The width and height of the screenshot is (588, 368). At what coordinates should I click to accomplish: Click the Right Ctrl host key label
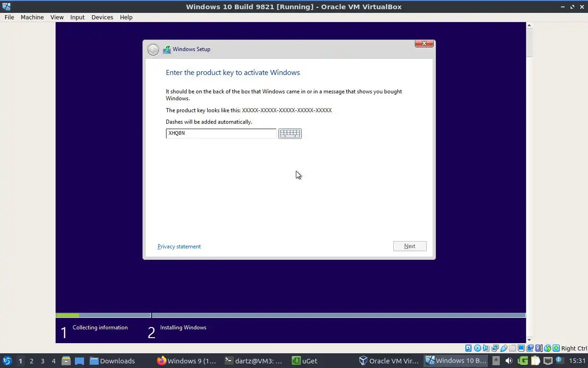(x=574, y=348)
